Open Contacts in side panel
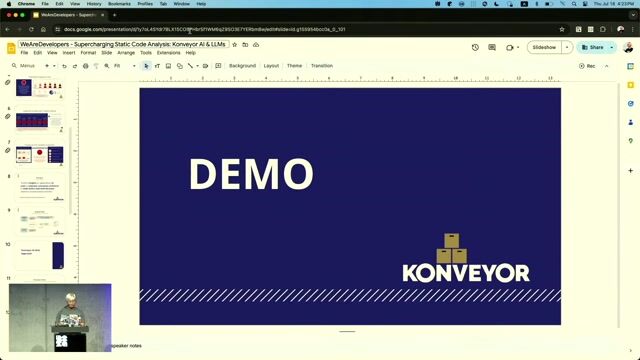This screenshot has width=640, height=360. pyautogui.click(x=631, y=122)
